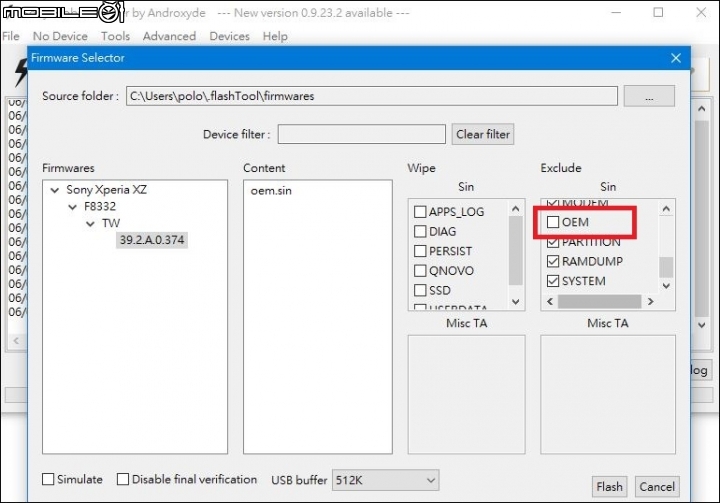The width and height of the screenshot is (720, 503).
Task: Maximize the main Flashtool window
Action: click(x=658, y=12)
